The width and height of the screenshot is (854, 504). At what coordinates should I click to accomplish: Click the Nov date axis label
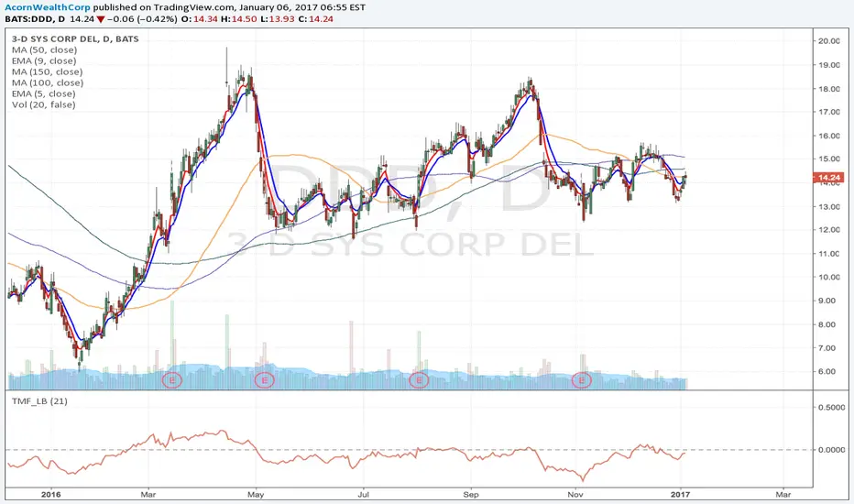click(575, 495)
